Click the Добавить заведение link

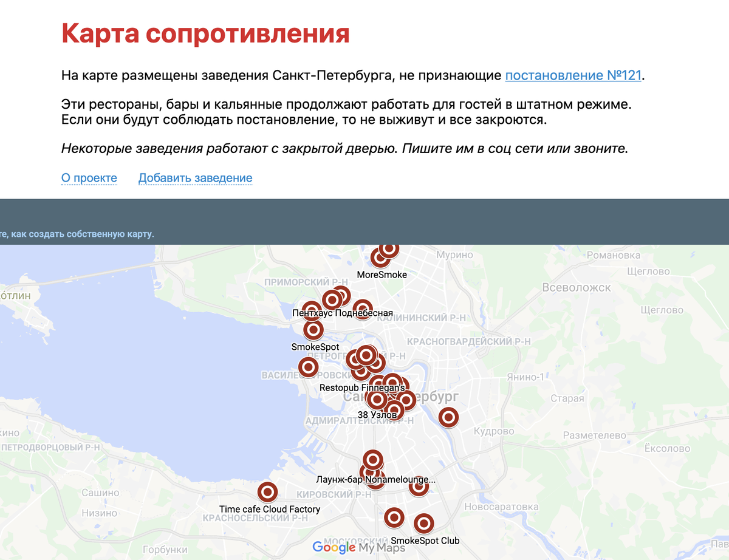(195, 178)
